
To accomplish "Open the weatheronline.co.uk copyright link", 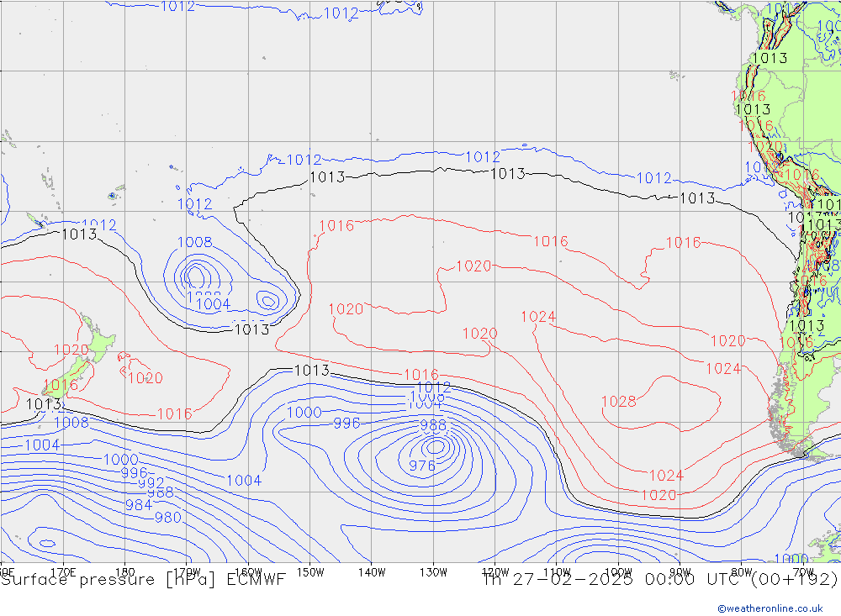I will 770,608.
